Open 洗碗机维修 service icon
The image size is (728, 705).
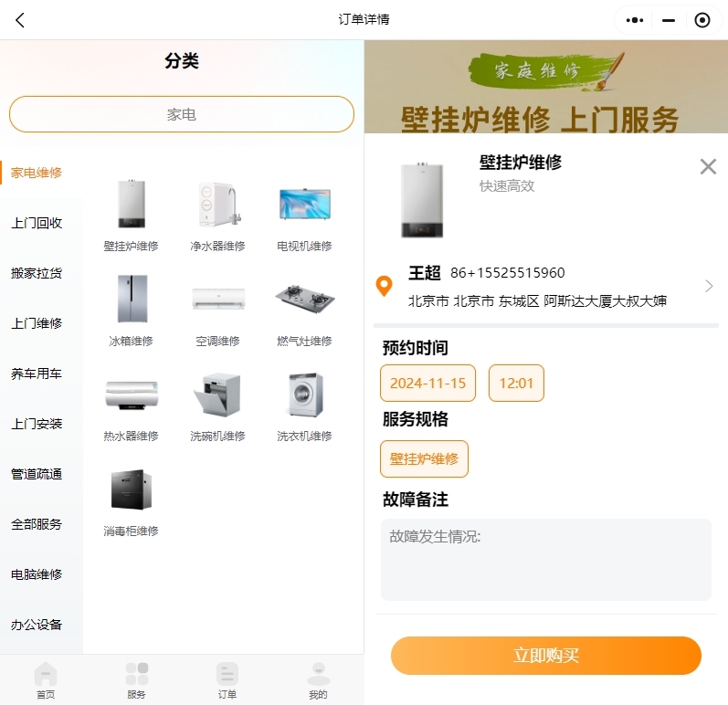[217, 395]
